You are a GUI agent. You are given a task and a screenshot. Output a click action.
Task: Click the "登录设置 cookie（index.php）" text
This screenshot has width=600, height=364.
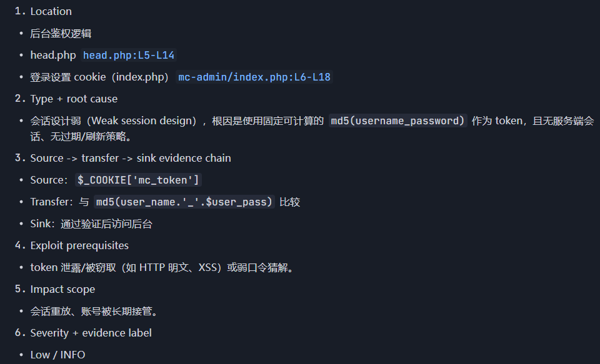pyautogui.click(x=100, y=77)
